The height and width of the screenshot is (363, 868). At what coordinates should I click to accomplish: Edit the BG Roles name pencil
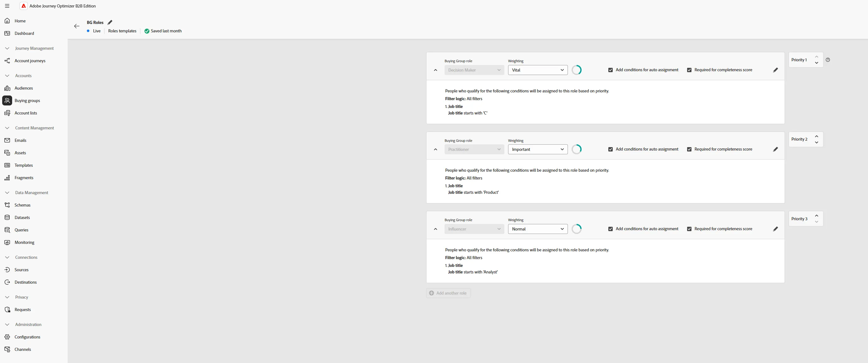[110, 23]
